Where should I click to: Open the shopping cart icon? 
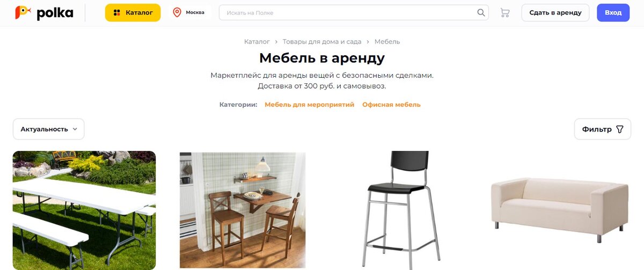[504, 12]
